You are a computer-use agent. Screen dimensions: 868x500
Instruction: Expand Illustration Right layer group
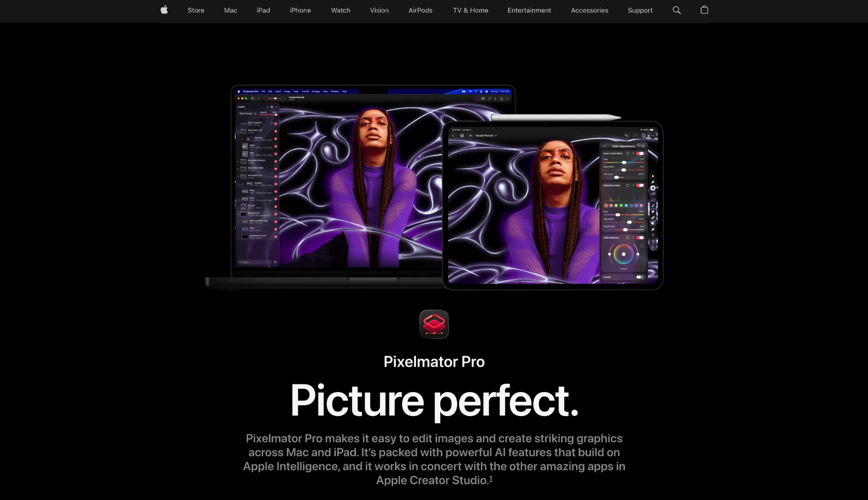238,169
